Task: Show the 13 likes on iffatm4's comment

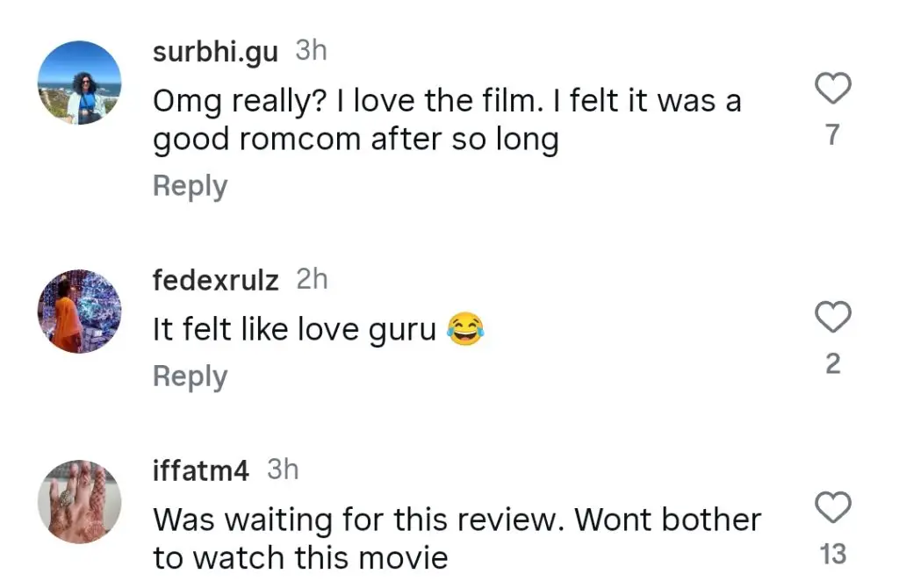Action: pos(832,554)
